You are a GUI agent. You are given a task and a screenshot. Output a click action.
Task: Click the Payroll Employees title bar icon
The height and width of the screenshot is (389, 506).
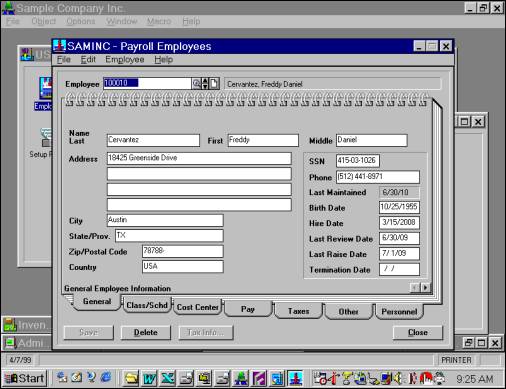pos(59,46)
